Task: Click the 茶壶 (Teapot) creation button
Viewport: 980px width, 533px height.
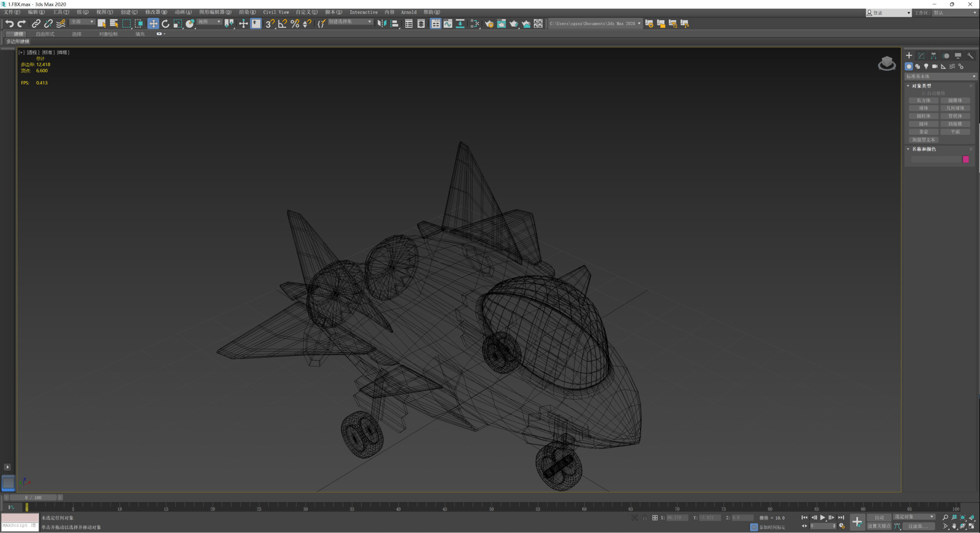Action: [x=923, y=131]
